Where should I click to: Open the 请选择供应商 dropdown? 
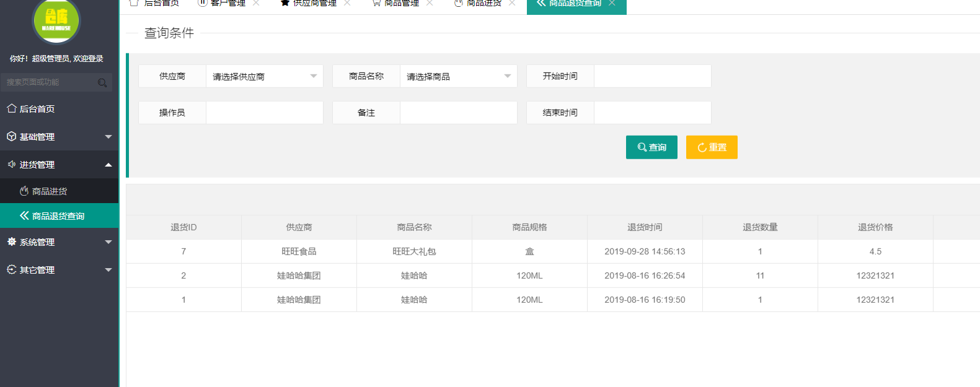[265, 76]
